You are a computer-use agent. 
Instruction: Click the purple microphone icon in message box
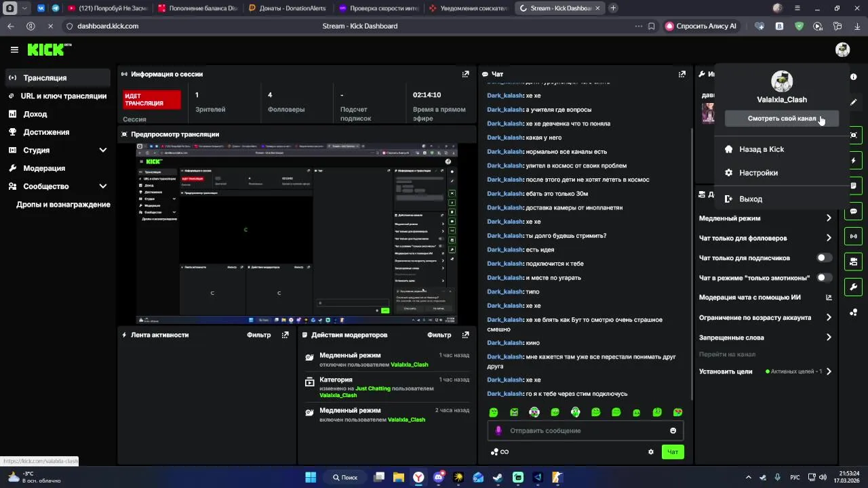click(498, 430)
